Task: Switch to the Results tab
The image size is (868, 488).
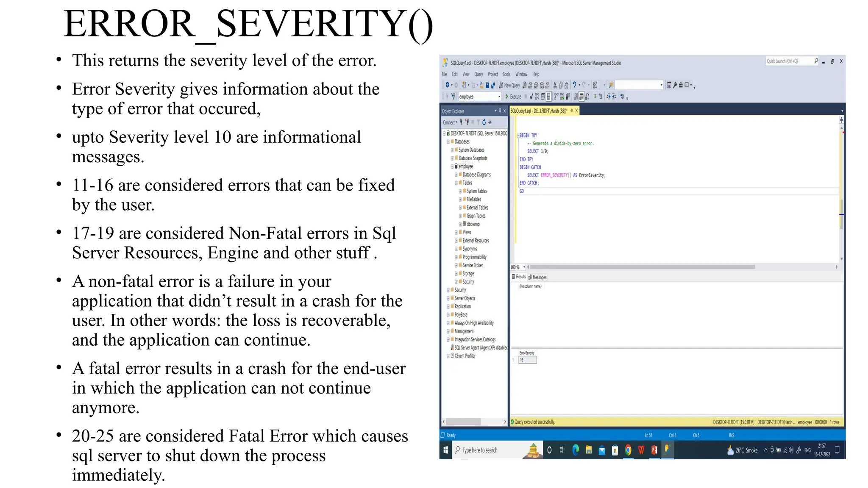Action: click(x=519, y=277)
